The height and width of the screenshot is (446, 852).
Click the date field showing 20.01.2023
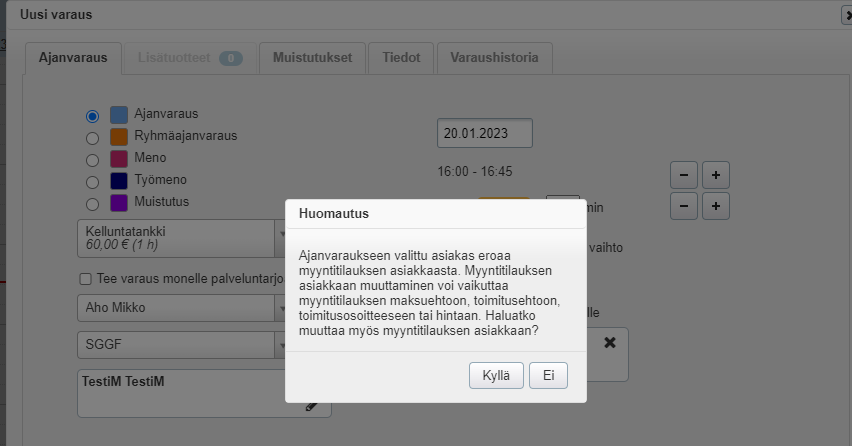pyautogui.click(x=484, y=133)
